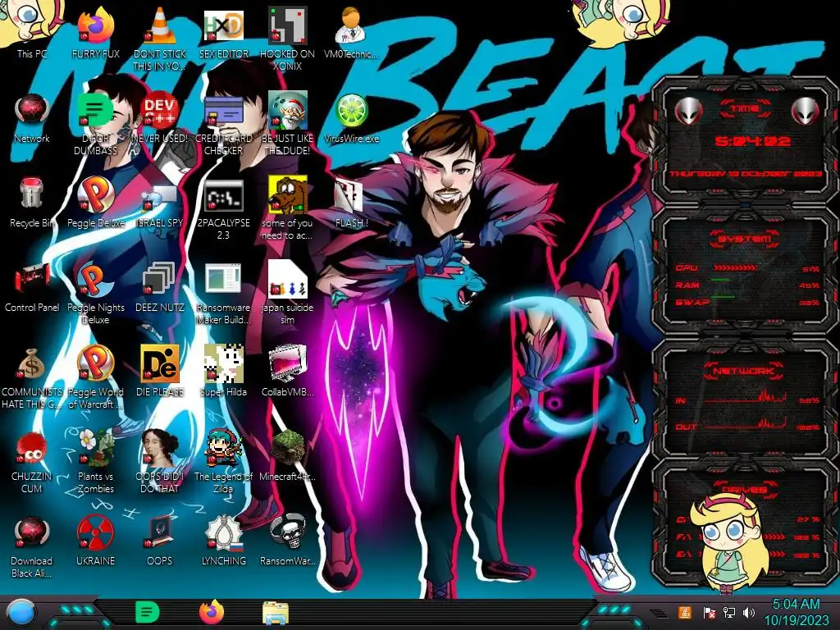Open the volume speaker tray icon

[748, 612]
